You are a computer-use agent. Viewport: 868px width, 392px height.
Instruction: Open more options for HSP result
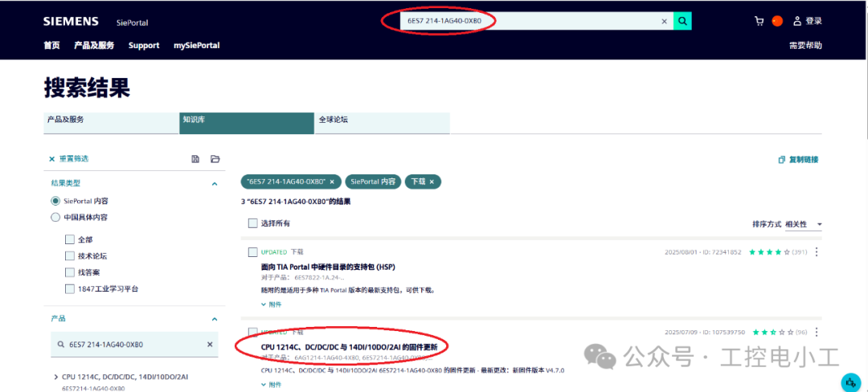(816, 251)
